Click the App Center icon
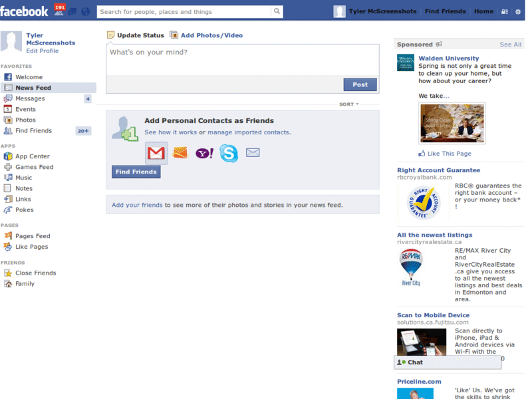This screenshot has height=399, width=532. point(8,156)
